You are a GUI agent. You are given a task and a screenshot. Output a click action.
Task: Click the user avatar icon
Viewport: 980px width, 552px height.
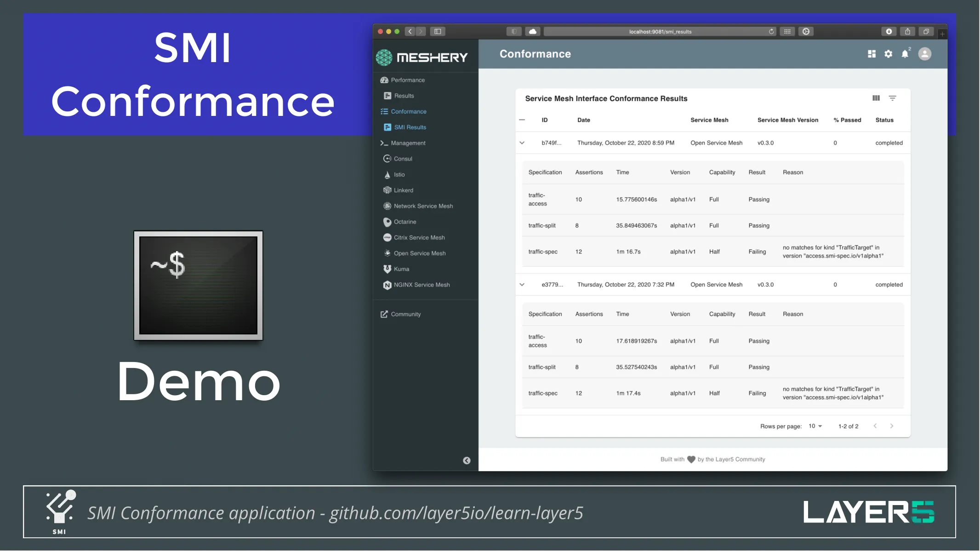coord(924,54)
